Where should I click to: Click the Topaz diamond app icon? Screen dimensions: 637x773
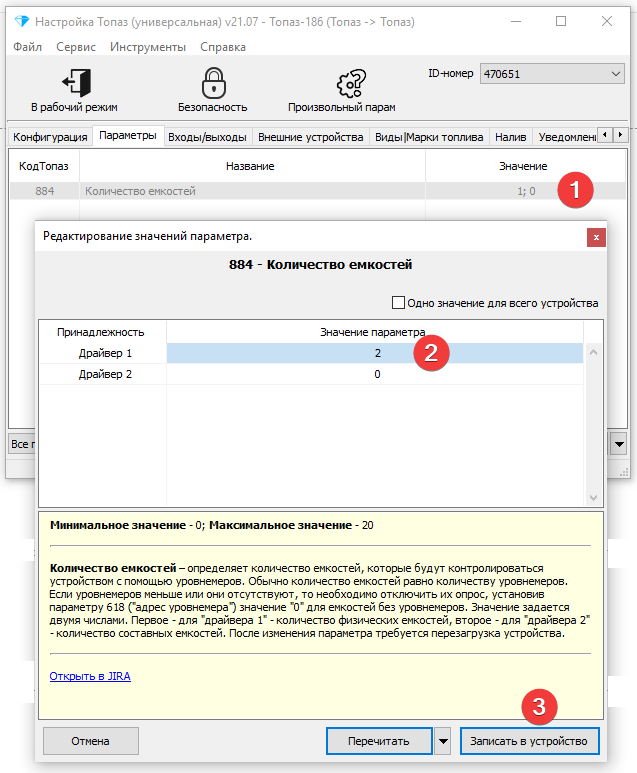tap(22, 21)
